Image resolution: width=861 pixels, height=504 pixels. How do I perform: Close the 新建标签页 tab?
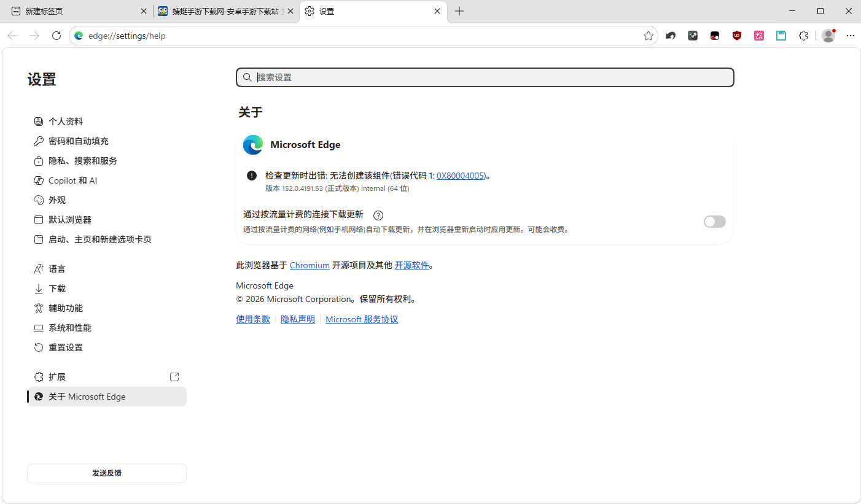click(x=144, y=11)
